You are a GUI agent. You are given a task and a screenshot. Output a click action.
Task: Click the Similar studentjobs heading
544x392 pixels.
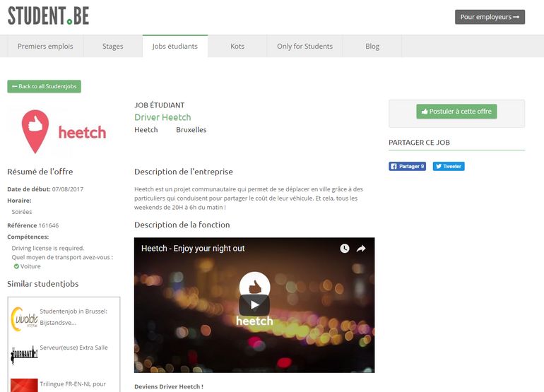tap(43, 284)
